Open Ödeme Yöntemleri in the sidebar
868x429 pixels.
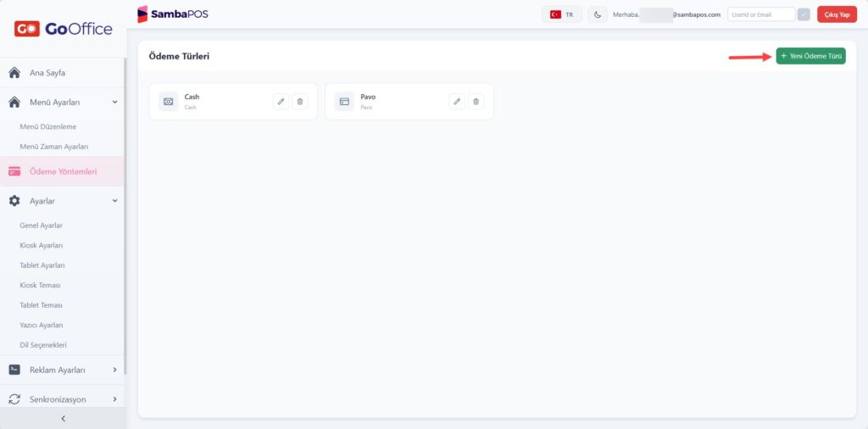(62, 171)
